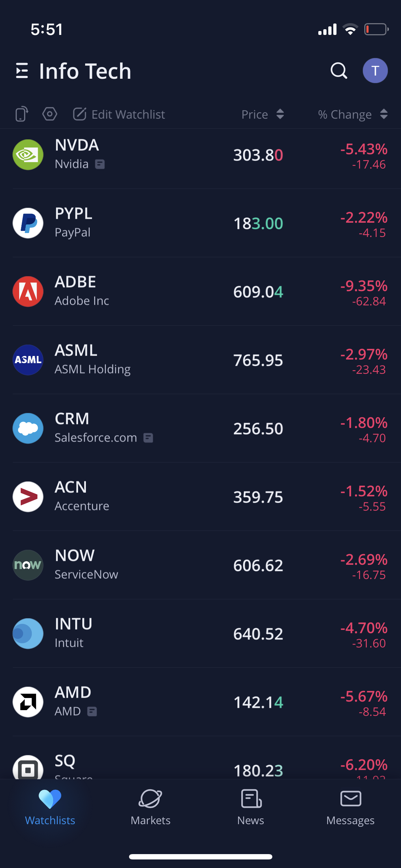Screen dimensions: 401x868
Task: Tap the ServiceNow logo thumbnail
Action: [28, 565]
